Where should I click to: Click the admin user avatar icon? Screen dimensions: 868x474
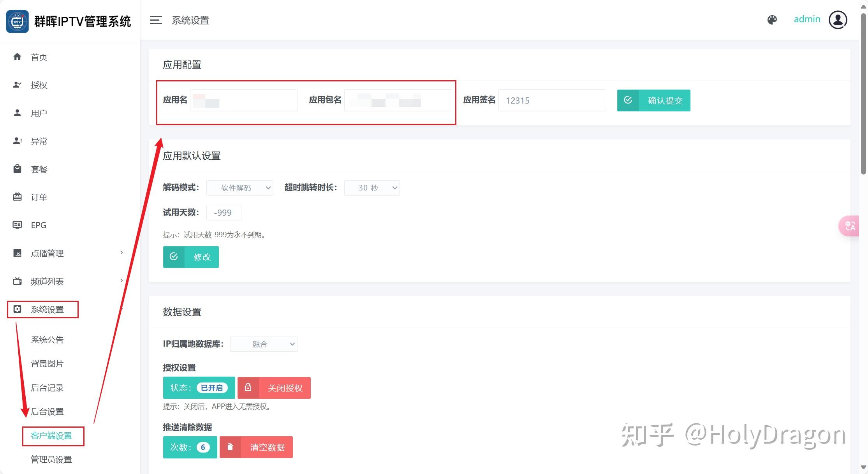click(x=838, y=20)
